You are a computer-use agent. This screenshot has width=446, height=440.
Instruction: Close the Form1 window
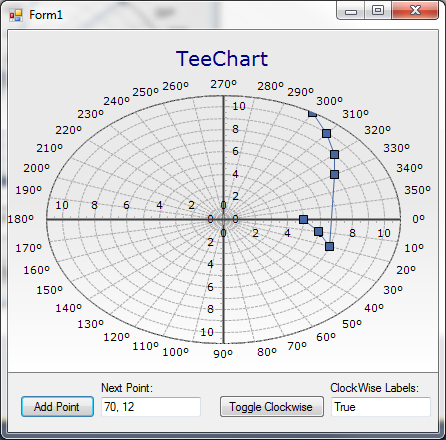click(x=415, y=11)
